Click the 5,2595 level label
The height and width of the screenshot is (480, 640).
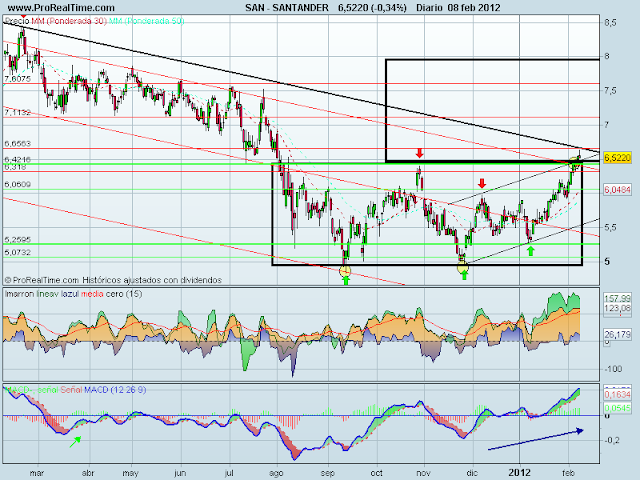click(18, 239)
